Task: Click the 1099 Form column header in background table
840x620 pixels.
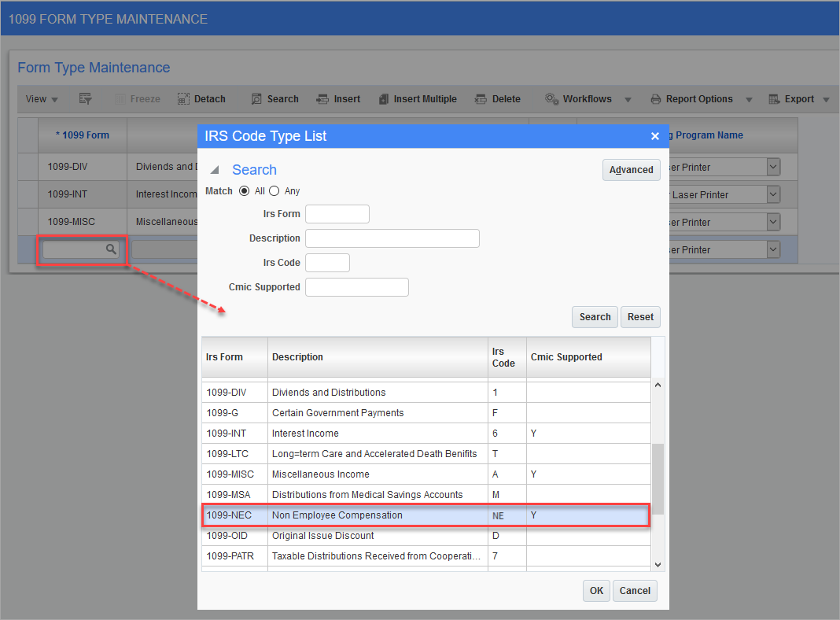Action: click(82, 135)
